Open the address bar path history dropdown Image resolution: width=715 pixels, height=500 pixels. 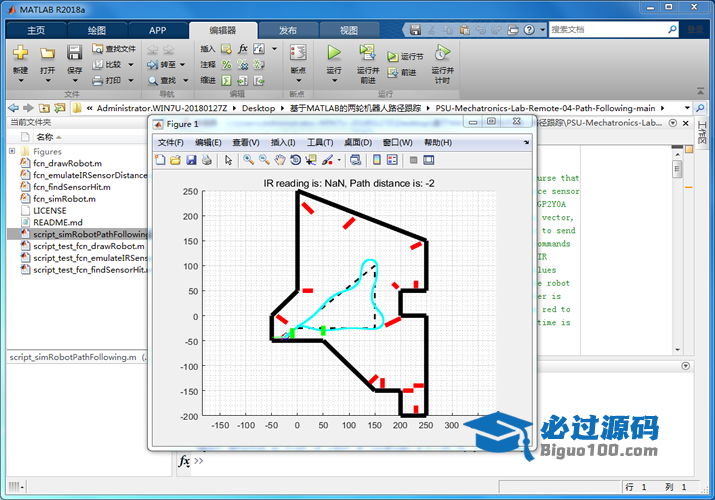point(687,108)
